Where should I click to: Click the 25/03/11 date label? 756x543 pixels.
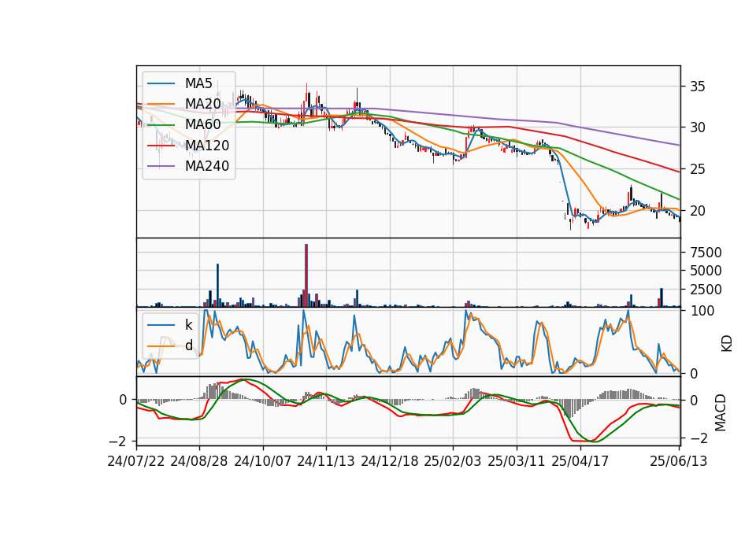pos(517,461)
